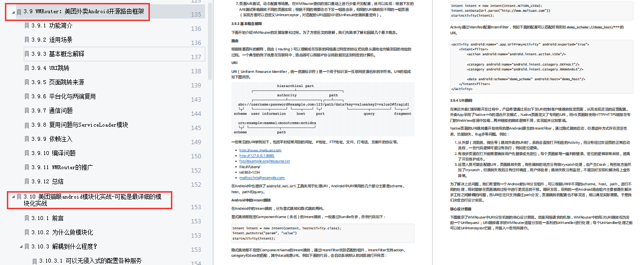The width and height of the screenshot is (644, 265).
Task: Select the 3.10.3 解耦到什么程度 bookmark title
Action: [x=64, y=246]
